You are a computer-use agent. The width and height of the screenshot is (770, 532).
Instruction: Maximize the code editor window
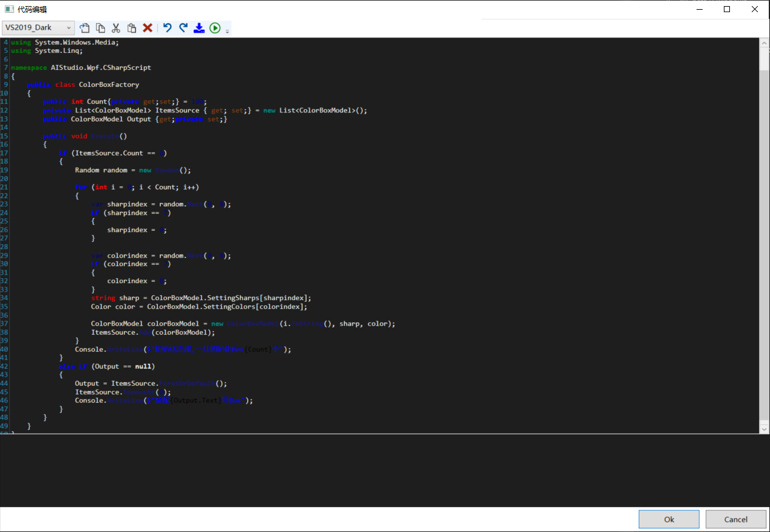click(x=727, y=9)
